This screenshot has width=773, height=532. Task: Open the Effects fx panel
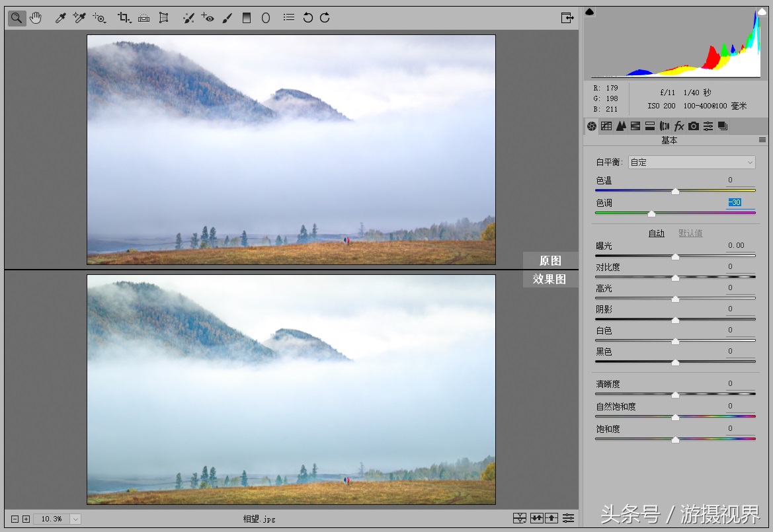[x=679, y=126]
